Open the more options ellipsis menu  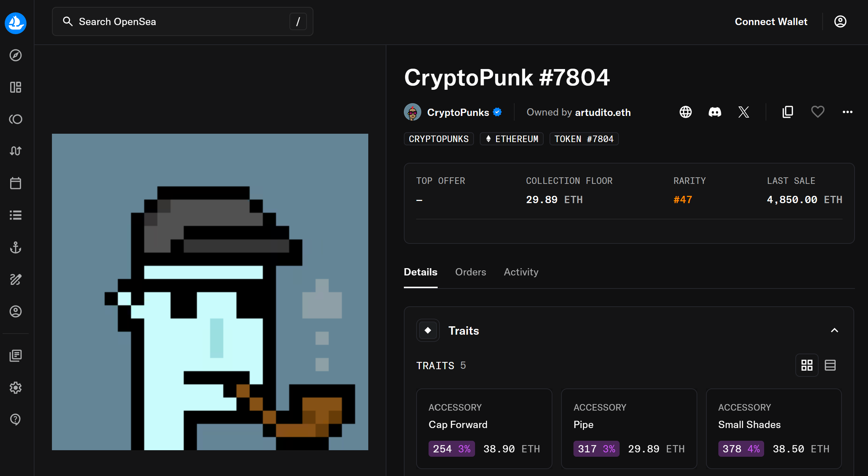[x=848, y=112]
